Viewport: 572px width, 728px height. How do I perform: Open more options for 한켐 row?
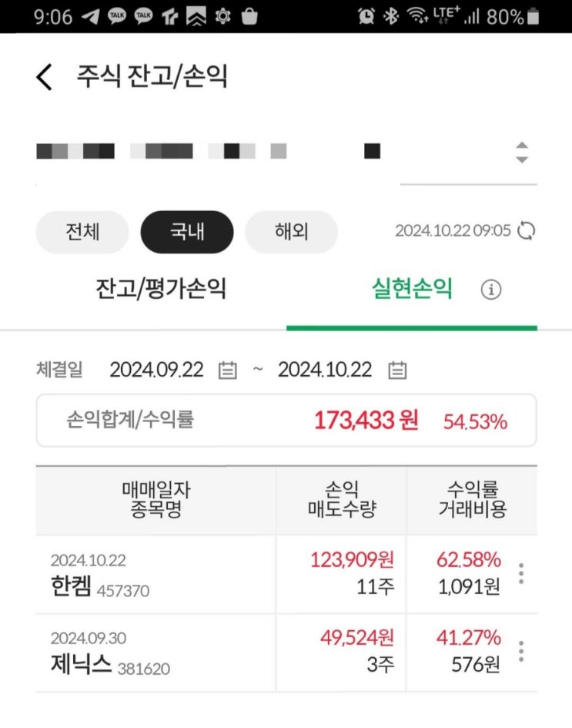coord(521,574)
